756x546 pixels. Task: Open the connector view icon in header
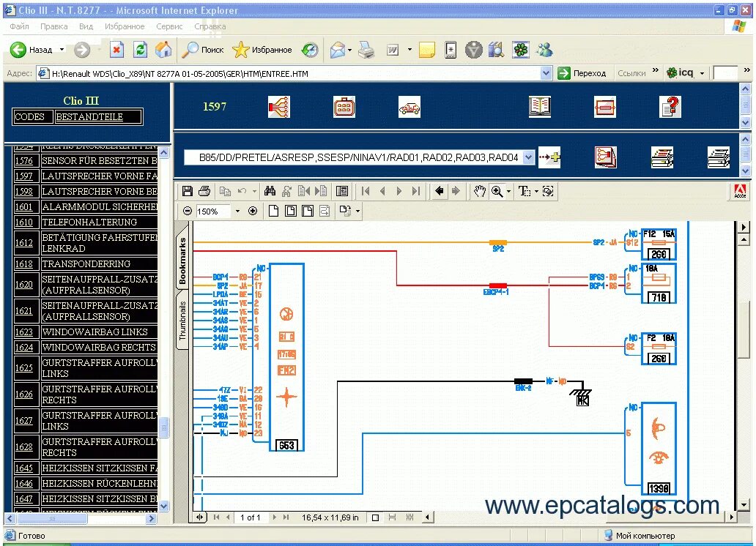pyautogui.click(x=344, y=107)
